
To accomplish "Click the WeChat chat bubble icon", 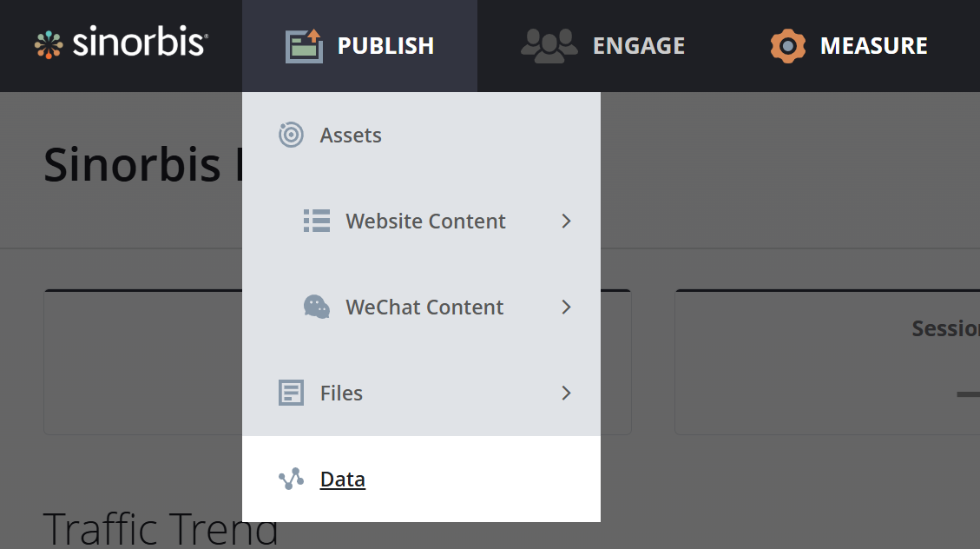I will point(317,307).
